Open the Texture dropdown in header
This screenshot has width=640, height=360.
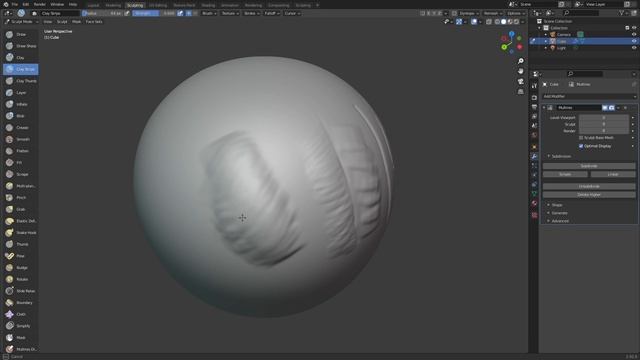pyautogui.click(x=230, y=13)
